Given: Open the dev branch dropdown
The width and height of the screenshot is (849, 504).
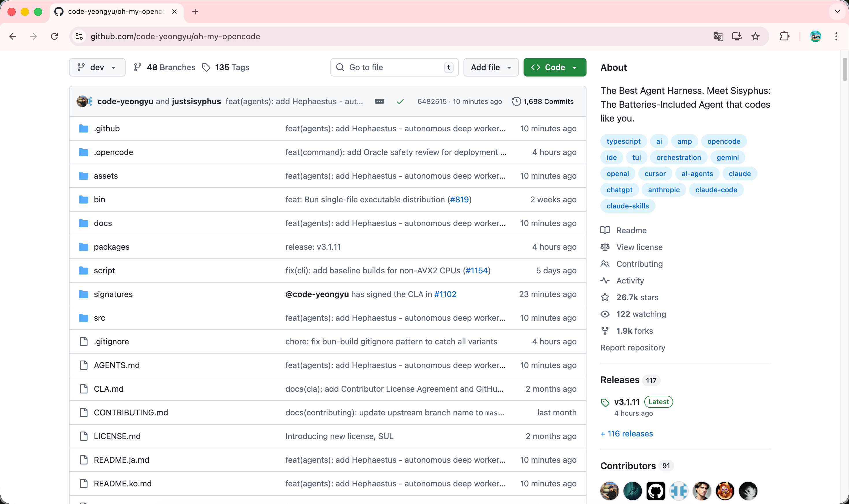Looking at the screenshot, I should point(97,67).
